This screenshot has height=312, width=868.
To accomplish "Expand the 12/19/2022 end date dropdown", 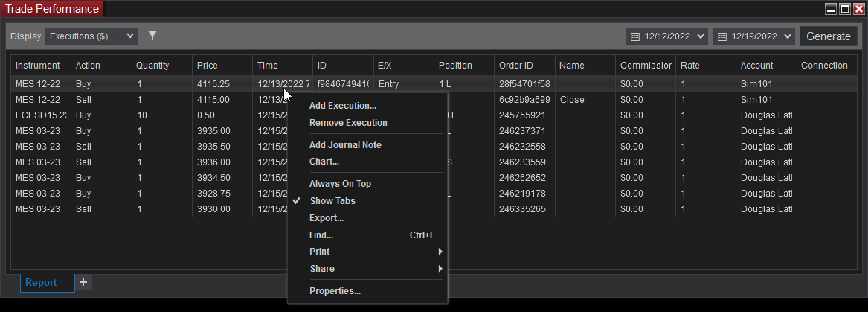I will pyautogui.click(x=788, y=36).
